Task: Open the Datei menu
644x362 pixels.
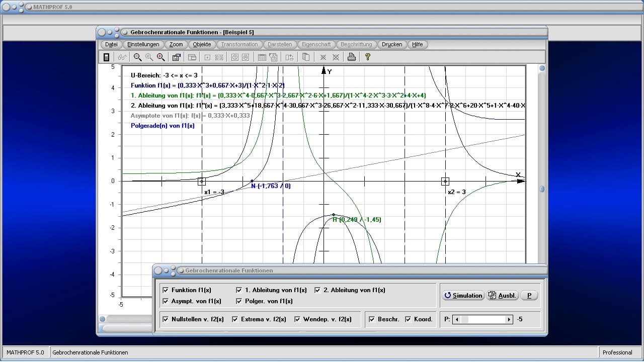Action: [x=112, y=44]
